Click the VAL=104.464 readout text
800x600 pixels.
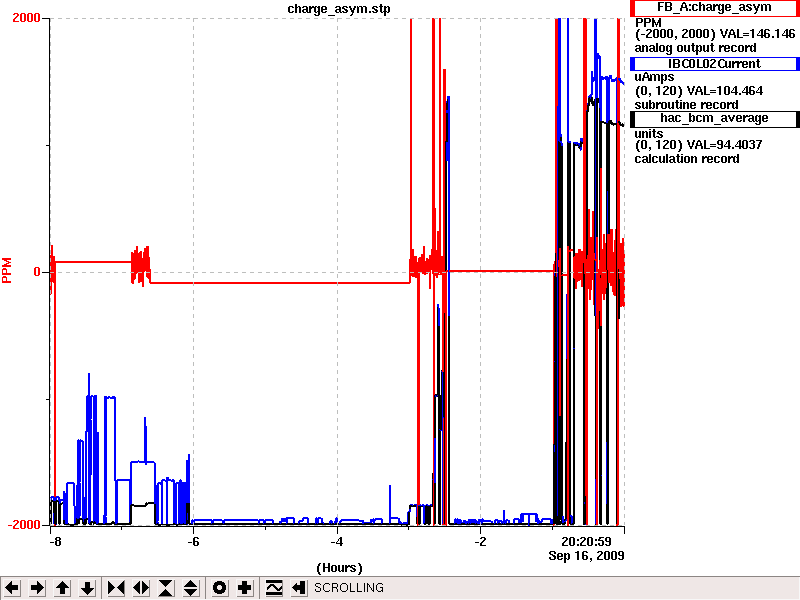(725, 91)
